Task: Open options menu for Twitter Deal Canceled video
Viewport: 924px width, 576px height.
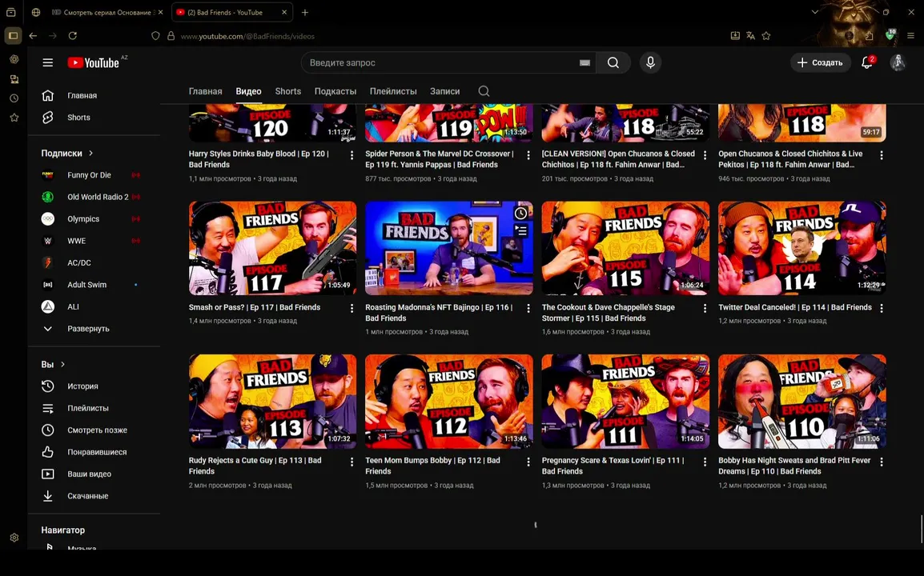Action: click(882, 308)
